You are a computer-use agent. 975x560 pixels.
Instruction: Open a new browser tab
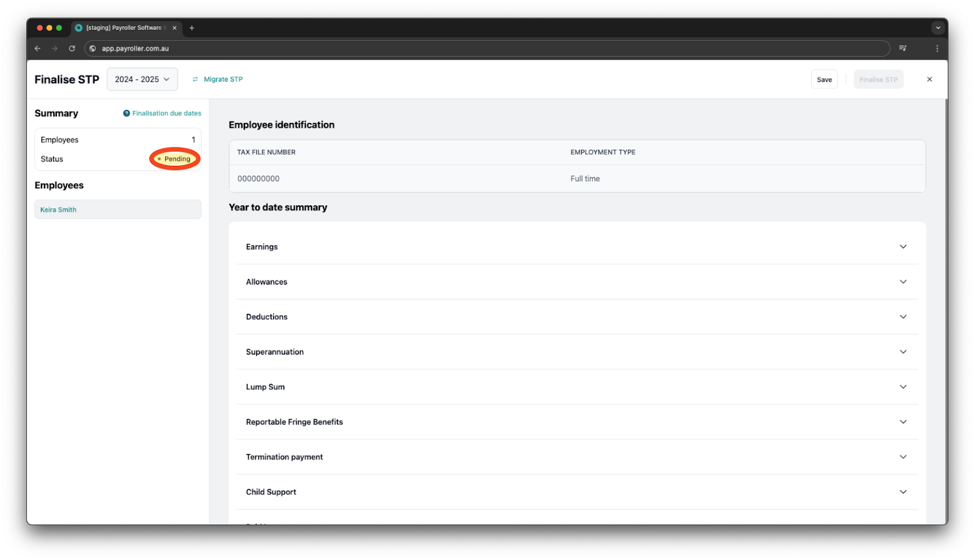click(x=192, y=28)
